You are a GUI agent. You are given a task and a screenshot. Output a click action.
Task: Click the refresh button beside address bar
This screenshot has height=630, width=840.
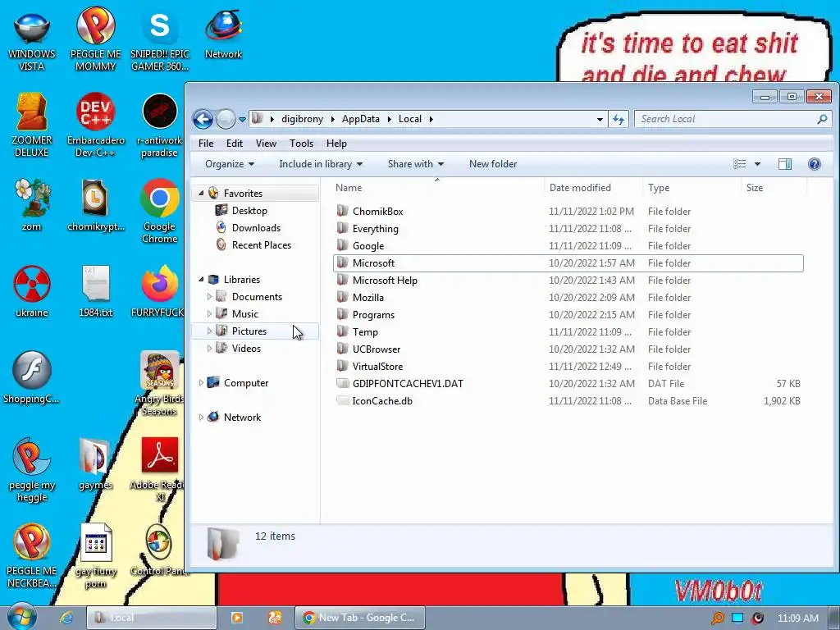619,119
